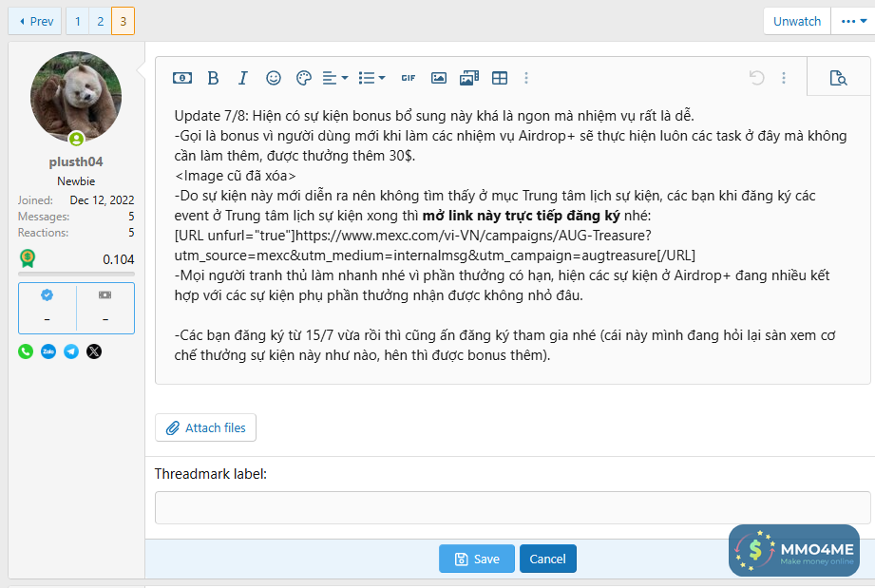
Task: Select page 3
Action: pyautogui.click(x=124, y=21)
